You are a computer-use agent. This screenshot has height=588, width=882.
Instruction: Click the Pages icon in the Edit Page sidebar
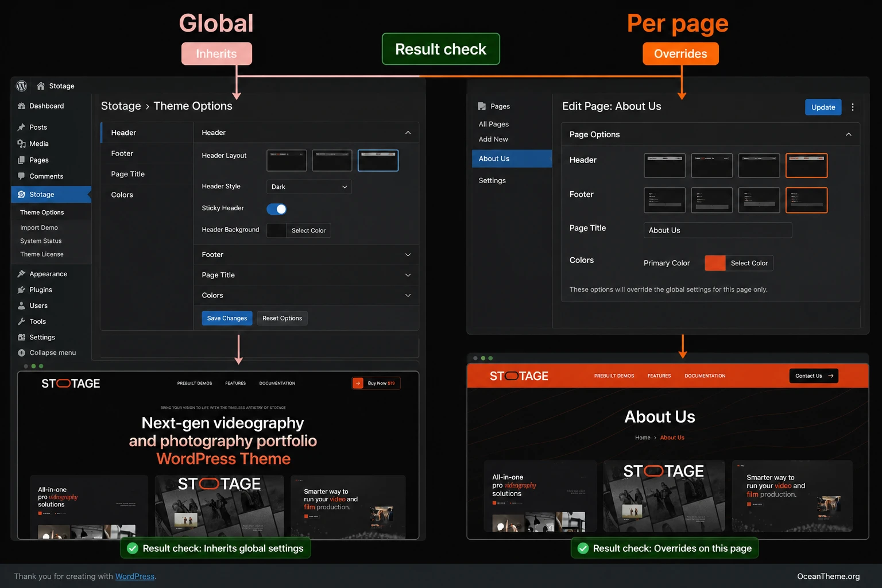click(482, 107)
